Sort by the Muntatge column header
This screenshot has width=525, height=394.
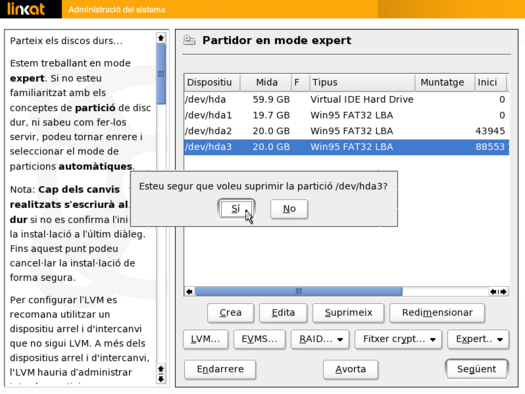point(445,82)
